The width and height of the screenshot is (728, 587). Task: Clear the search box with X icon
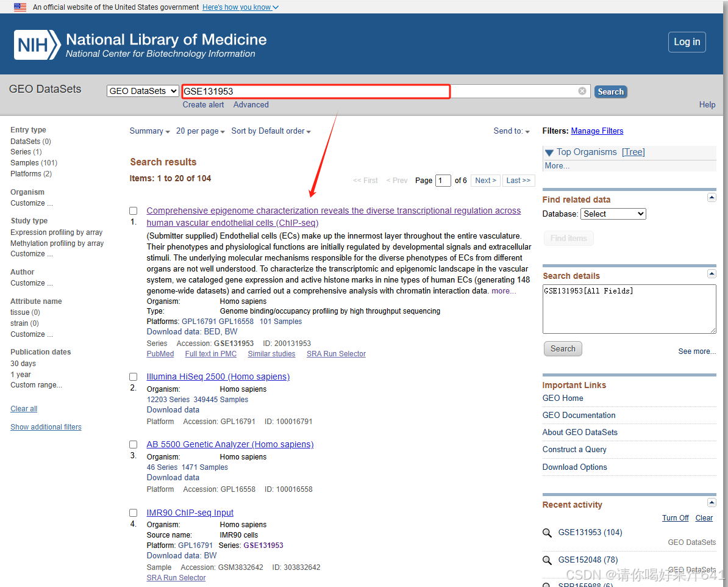(x=582, y=91)
